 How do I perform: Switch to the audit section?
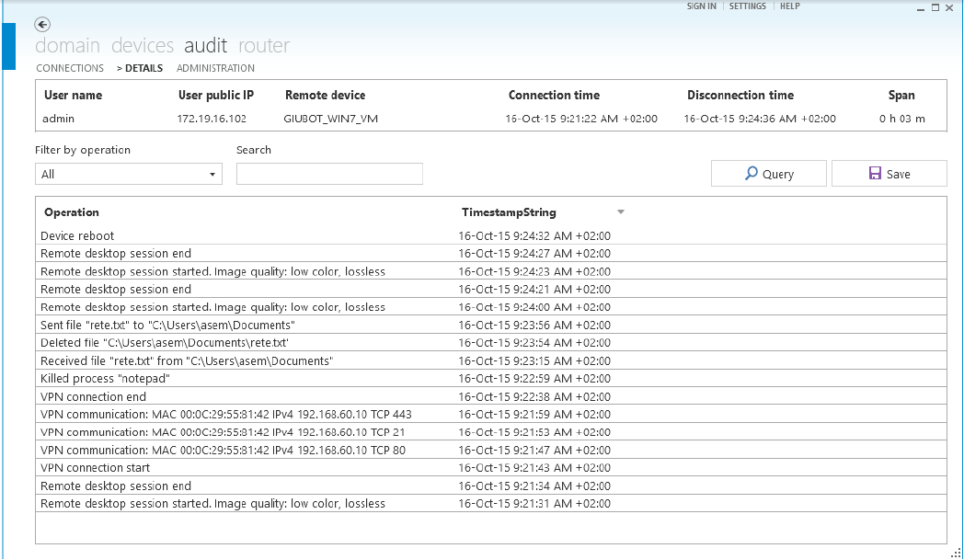click(x=205, y=45)
